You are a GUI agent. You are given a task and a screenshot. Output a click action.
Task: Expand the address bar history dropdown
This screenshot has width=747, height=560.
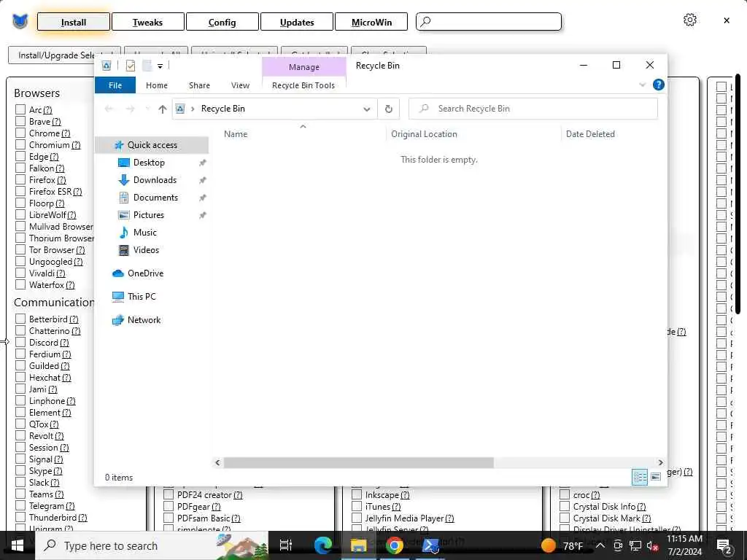[x=367, y=109]
